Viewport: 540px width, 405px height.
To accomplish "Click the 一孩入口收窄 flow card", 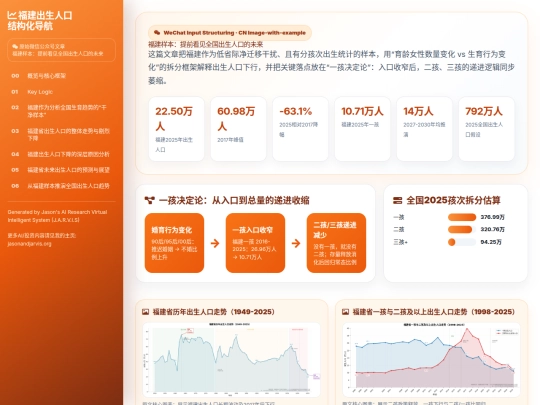I will pos(255,243).
